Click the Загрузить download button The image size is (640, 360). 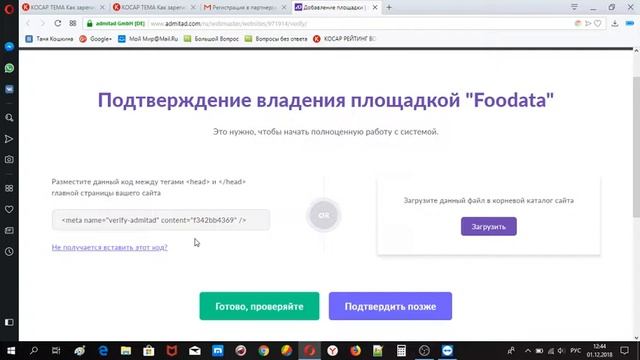(489, 227)
